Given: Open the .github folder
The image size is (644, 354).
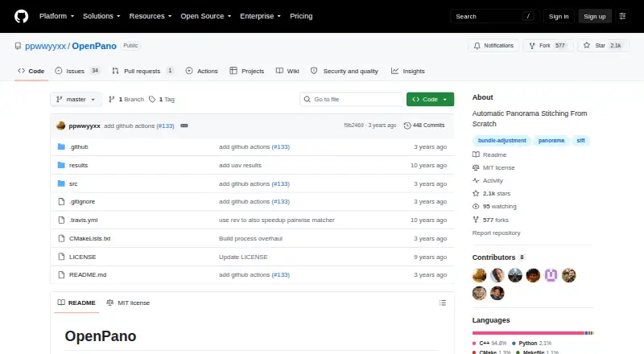Looking at the screenshot, I should [78, 146].
